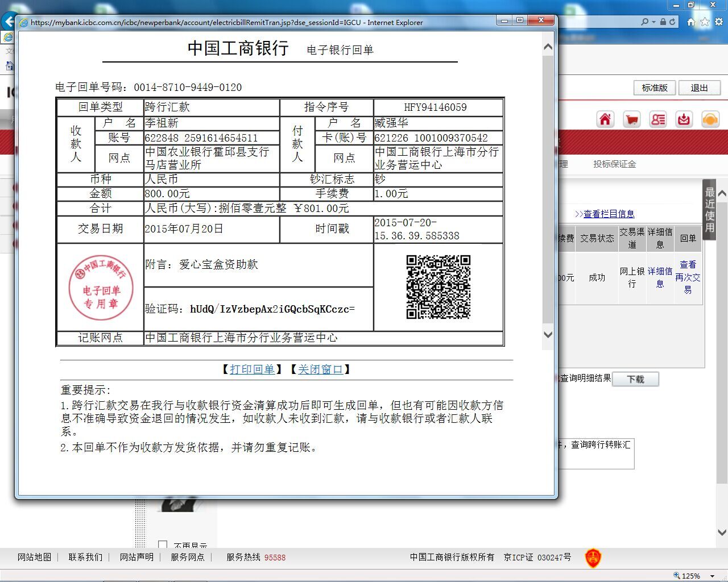Open the IE favorites star icon

click(705, 22)
